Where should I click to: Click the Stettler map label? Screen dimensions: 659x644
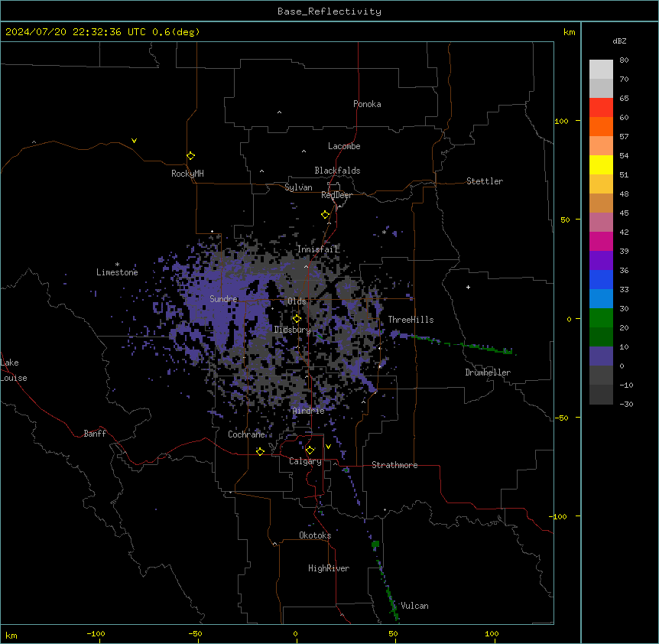[485, 181]
